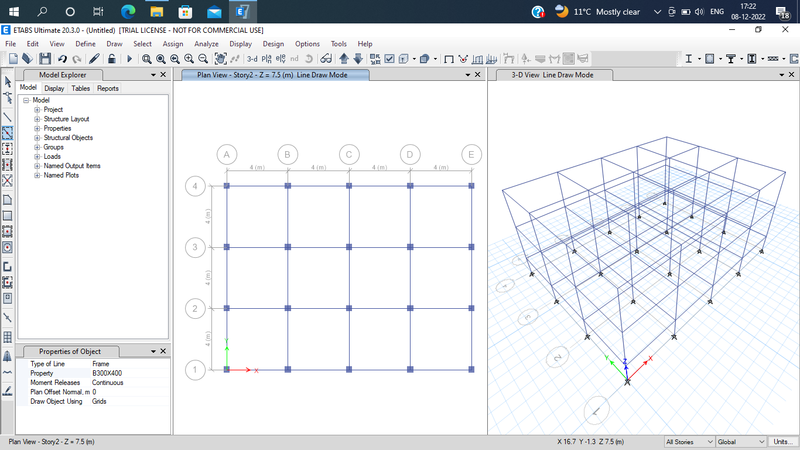
Task: Collapse the Model root node
Action: tap(26, 101)
